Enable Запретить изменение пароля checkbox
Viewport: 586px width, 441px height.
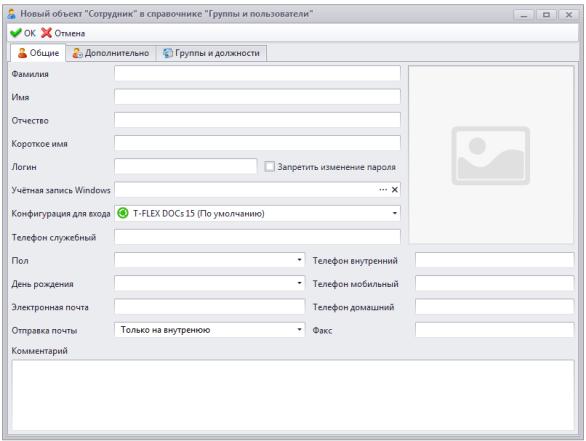tap(269, 167)
